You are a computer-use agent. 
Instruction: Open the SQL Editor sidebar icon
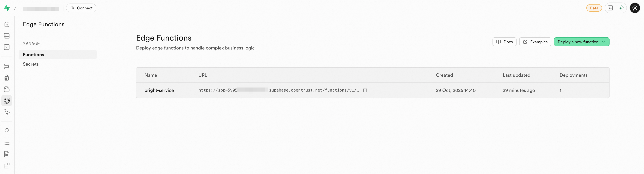pyautogui.click(x=7, y=47)
